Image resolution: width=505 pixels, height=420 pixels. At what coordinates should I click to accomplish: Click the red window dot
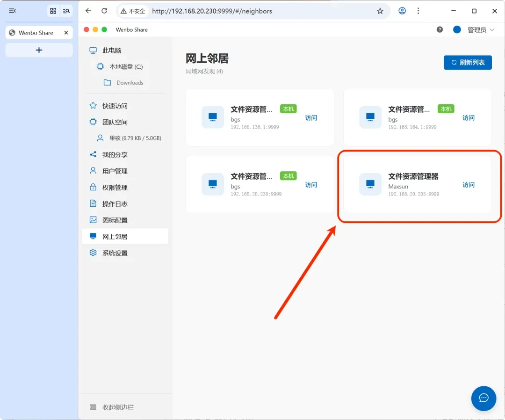pyautogui.click(x=87, y=29)
